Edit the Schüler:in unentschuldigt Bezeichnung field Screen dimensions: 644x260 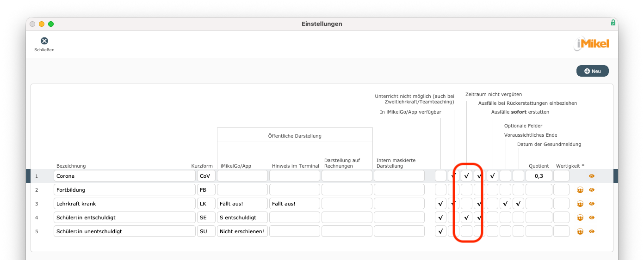[124, 231]
